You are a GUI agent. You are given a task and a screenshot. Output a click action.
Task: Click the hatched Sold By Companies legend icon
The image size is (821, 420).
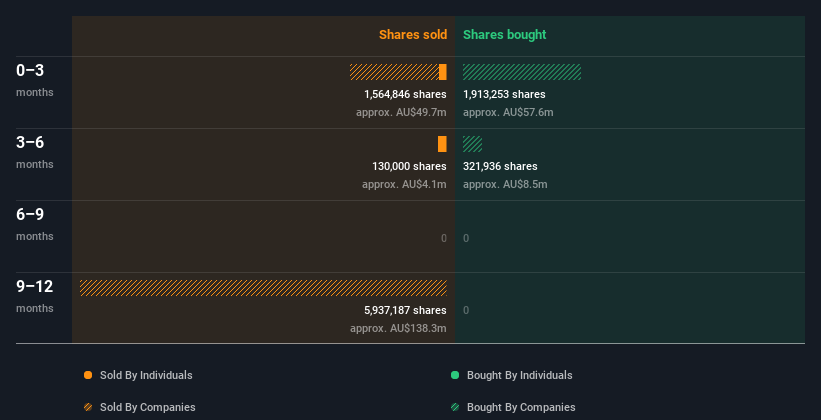88,407
